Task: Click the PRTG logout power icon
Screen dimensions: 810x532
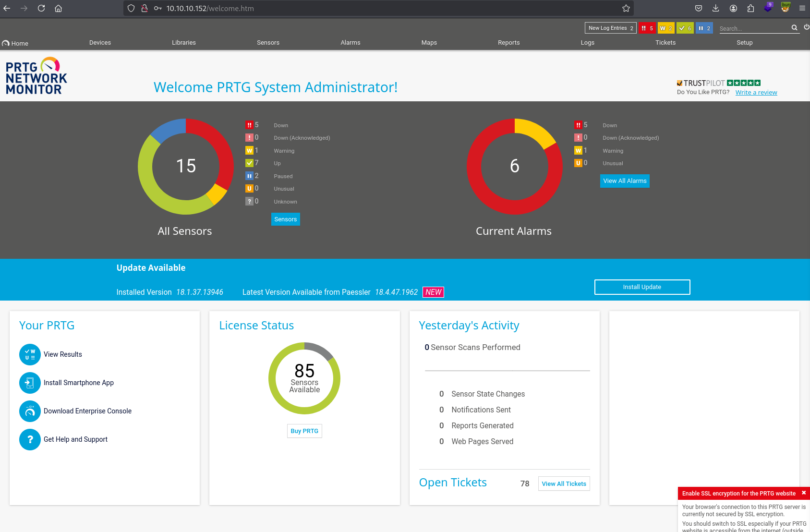Action: point(807,27)
